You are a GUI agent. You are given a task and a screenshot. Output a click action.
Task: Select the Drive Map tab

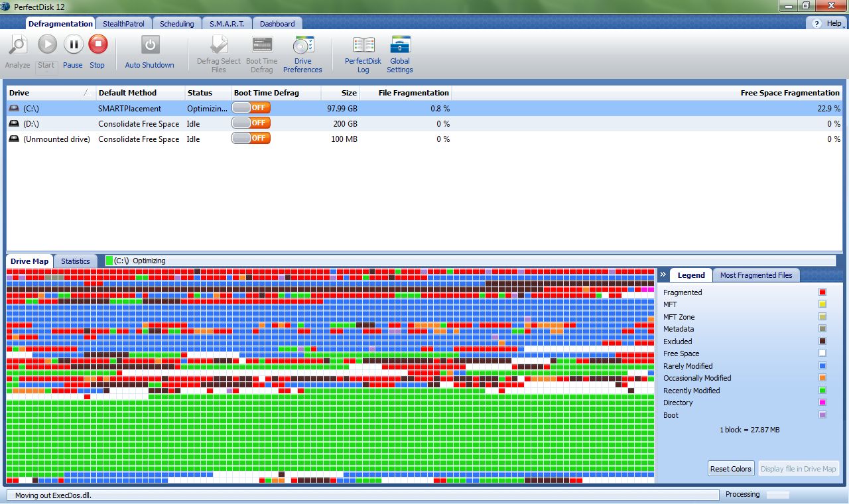click(x=30, y=261)
